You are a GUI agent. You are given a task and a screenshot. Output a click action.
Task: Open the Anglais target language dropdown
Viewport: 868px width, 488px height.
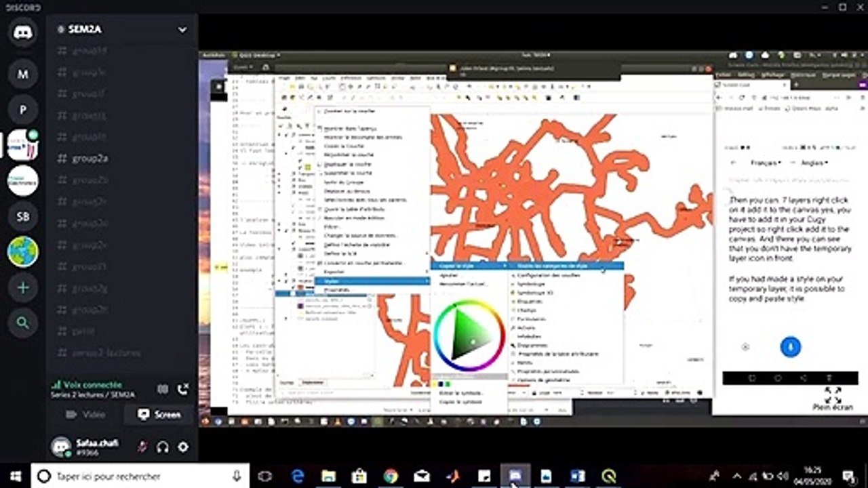pyautogui.click(x=816, y=163)
